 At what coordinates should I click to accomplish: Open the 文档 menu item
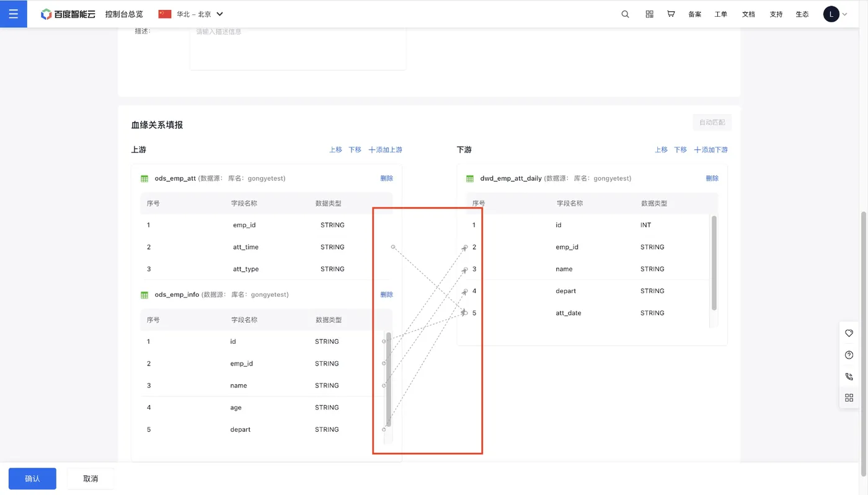coord(748,14)
